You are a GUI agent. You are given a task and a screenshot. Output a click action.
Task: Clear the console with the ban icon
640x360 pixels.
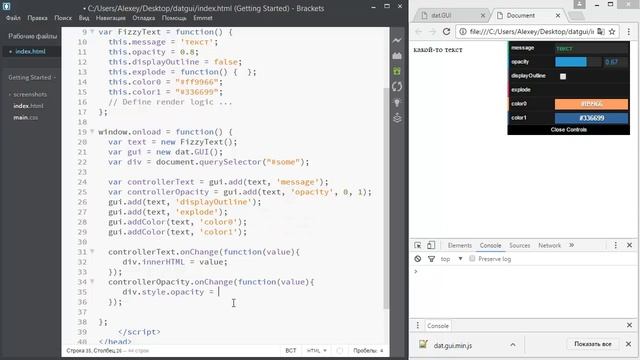[x=418, y=259]
